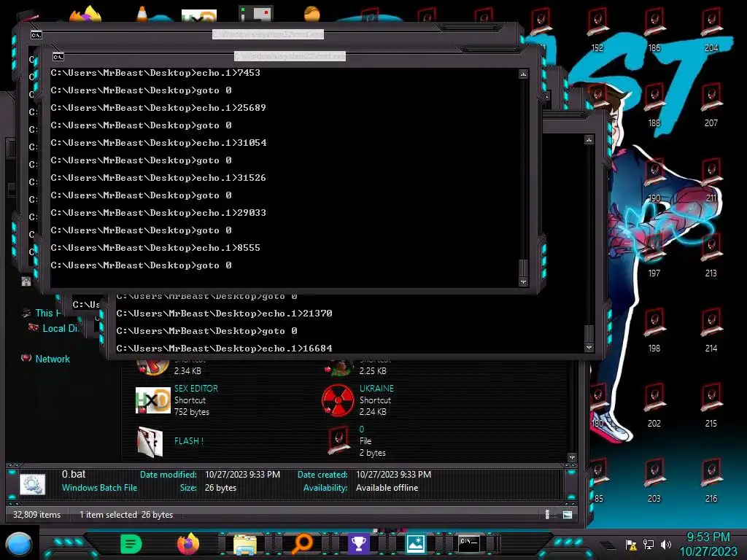This screenshot has height=560, width=747.
Task: Open Firefox from the taskbar
Action: tap(188, 543)
